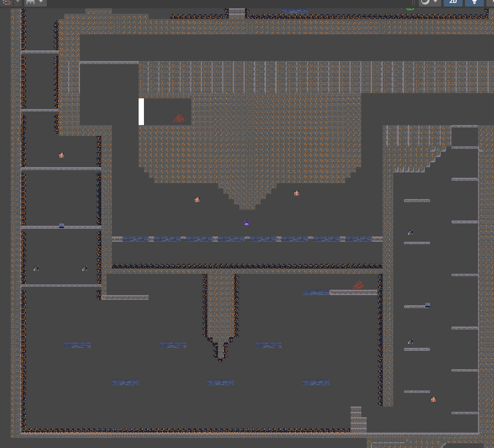494x448 pixels.
Task: Expand the dropdown next to the ruler icon
Action: (x=41, y=2)
